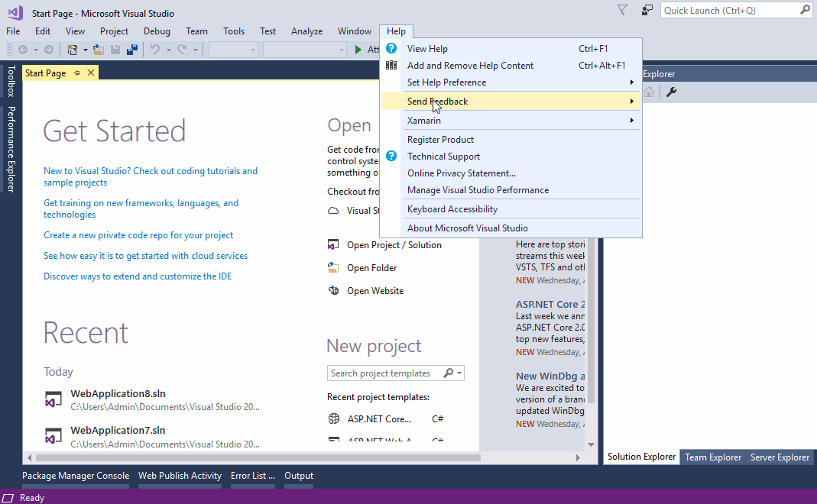Viewport: 817px width, 504px height.
Task: Click the Save toolbar icon
Action: pos(115,50)
